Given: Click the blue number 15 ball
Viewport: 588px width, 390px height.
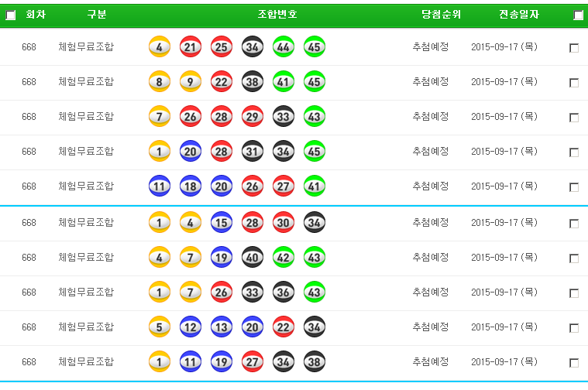Looking at the screenshot, I should click(221, 222).
